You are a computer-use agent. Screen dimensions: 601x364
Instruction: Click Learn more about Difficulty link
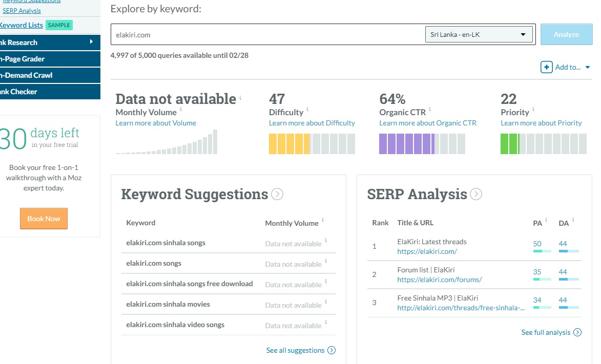point(312,123)
